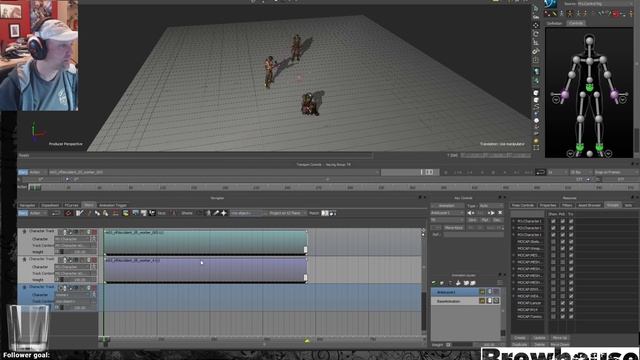Click the Match option icon after Match label
This screenshot has width=640, height=360.
[x=325, y=213]
